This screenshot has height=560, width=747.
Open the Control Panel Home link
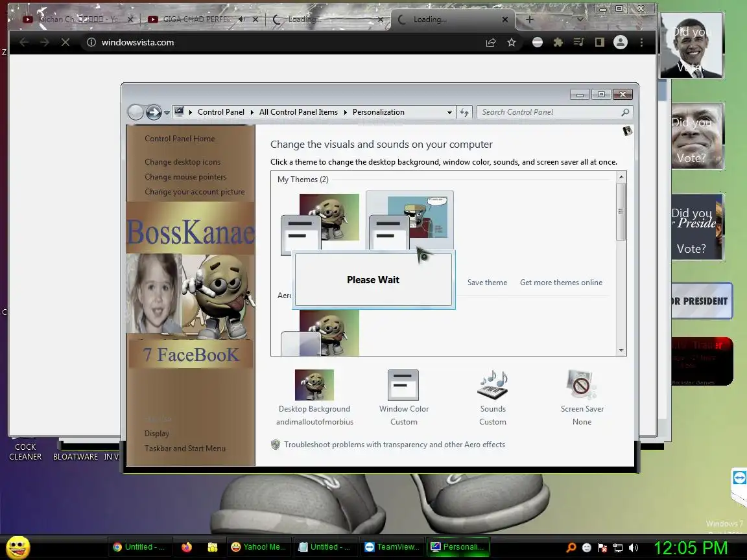180,139
